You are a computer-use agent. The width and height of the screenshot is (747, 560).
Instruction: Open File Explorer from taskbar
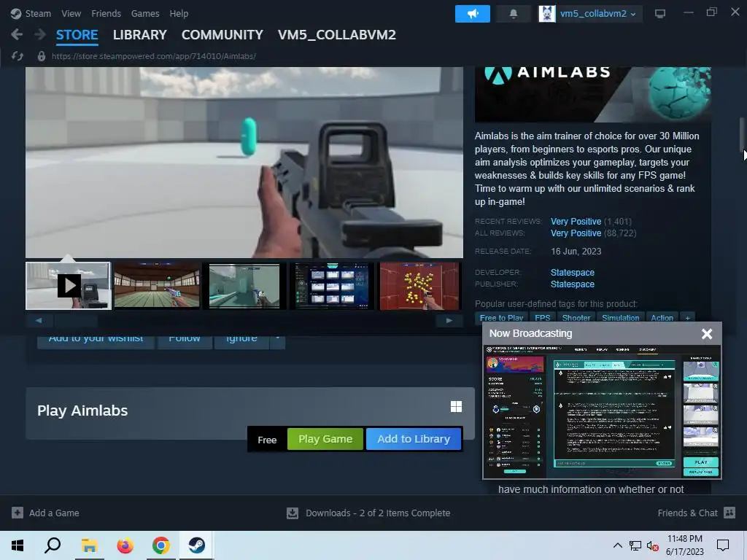click(89, 545)
